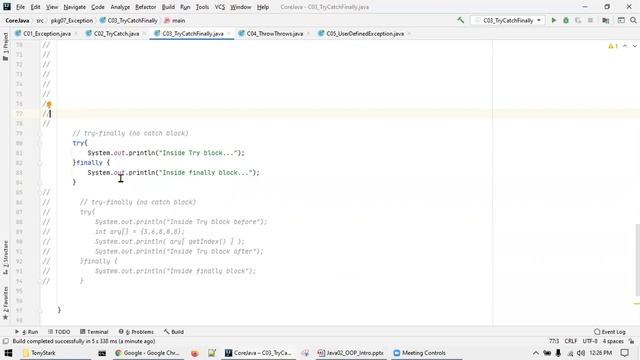Open the Windows Start menu
640x360 pixels.
pyautogui.click(x=8, y=353)
